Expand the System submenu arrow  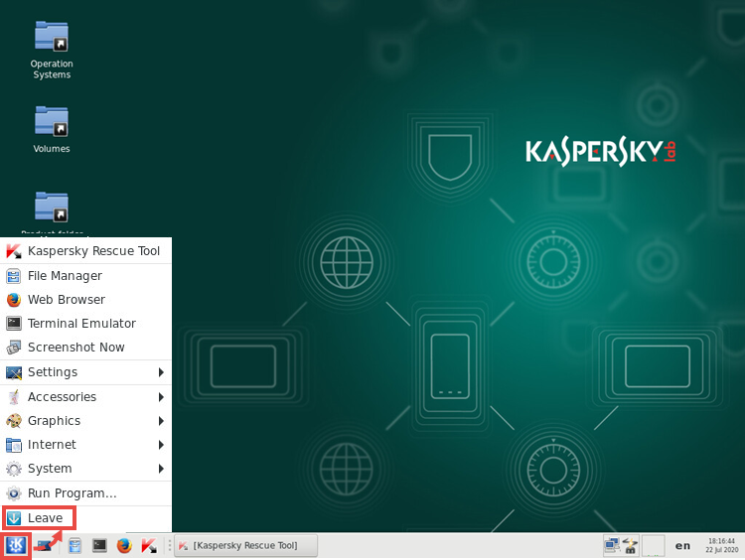click(162, 469)
